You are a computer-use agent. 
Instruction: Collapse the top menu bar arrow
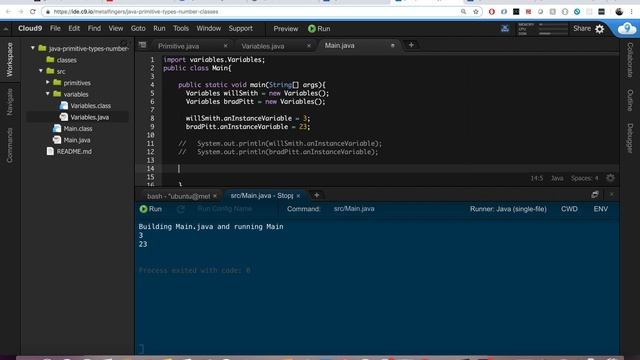click(6, 29)
